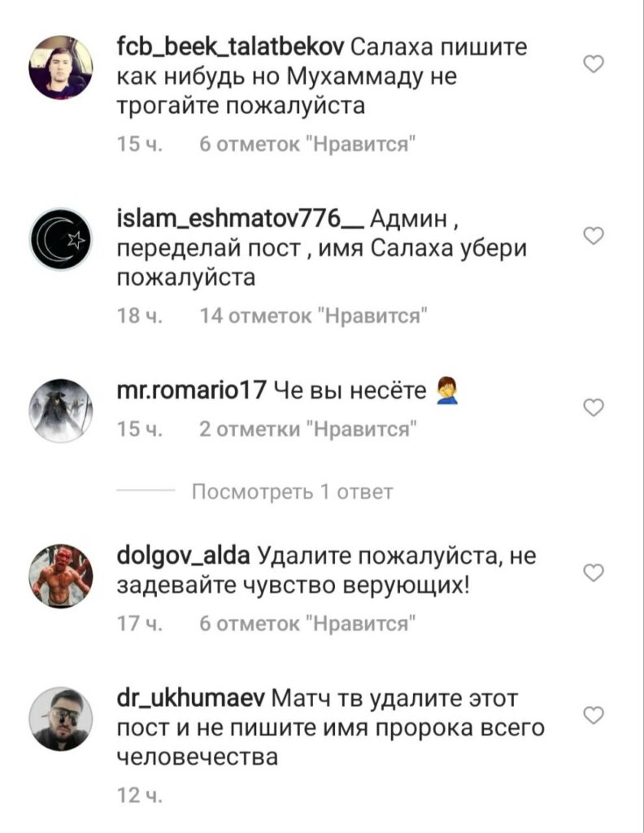Tap the heart beside dolgov_alda's comment
This screenshot has height=833, width=644.
coord(594,574)
